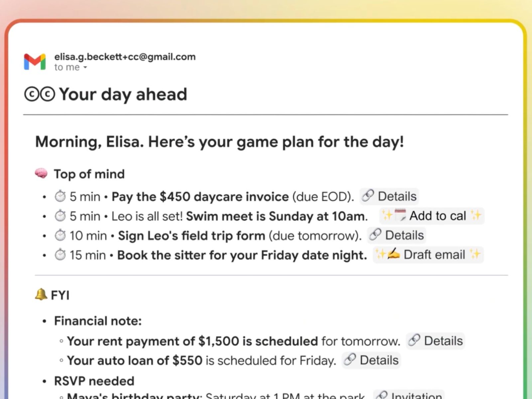
Task: Open Details for Leo's field trip form
Action: pyautogui.click(x=396, y=235)
